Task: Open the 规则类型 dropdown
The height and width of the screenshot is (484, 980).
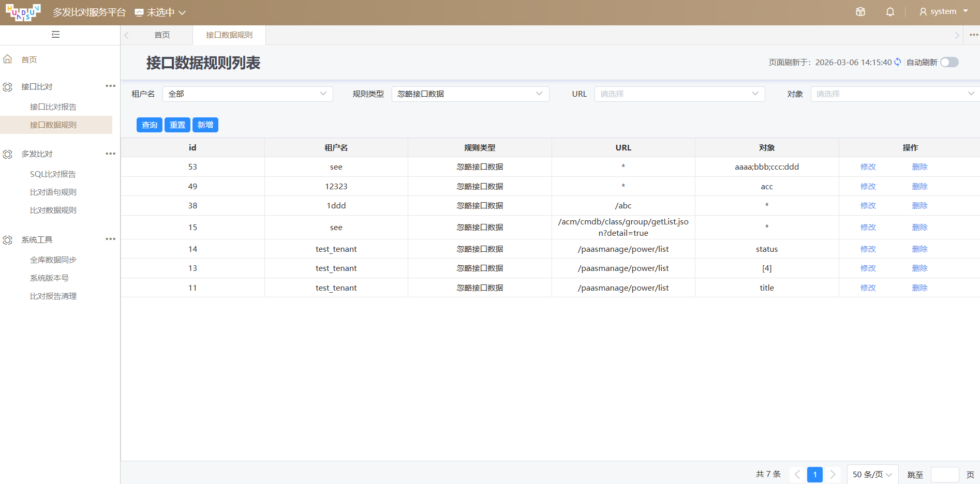Action: click(470, 94)
